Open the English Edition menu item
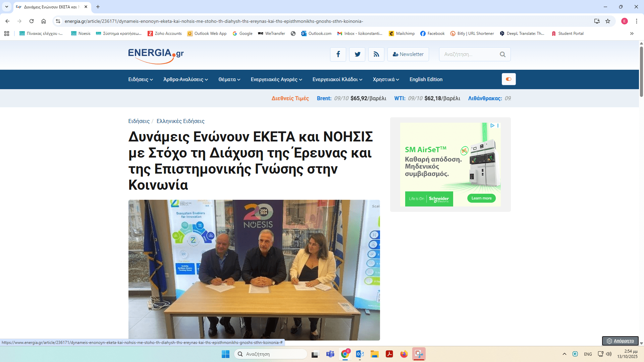Screen dimensions: 644x362 tap(426, 79)
